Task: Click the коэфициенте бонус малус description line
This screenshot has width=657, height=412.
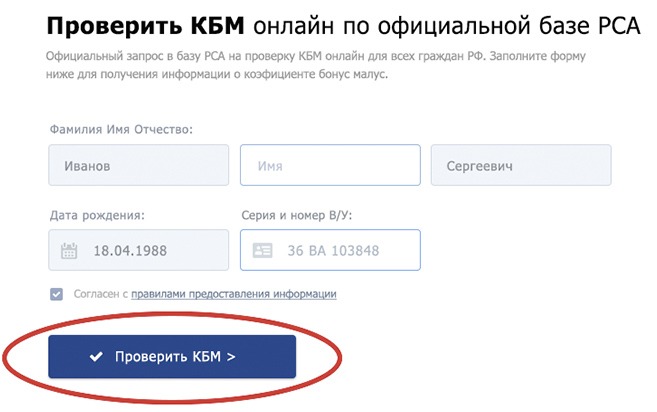Action: pyautogui.click(x=217, y=74)
